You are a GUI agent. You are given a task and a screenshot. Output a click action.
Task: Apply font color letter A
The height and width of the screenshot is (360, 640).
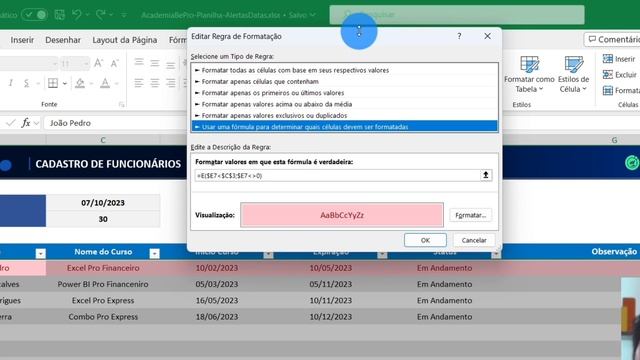tap(105, 83)
